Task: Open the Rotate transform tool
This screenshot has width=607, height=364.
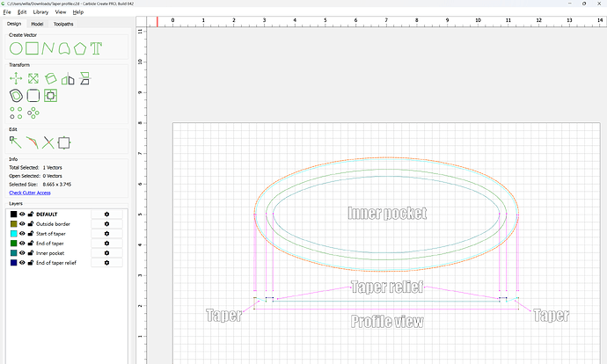Action: pos(50,79)
